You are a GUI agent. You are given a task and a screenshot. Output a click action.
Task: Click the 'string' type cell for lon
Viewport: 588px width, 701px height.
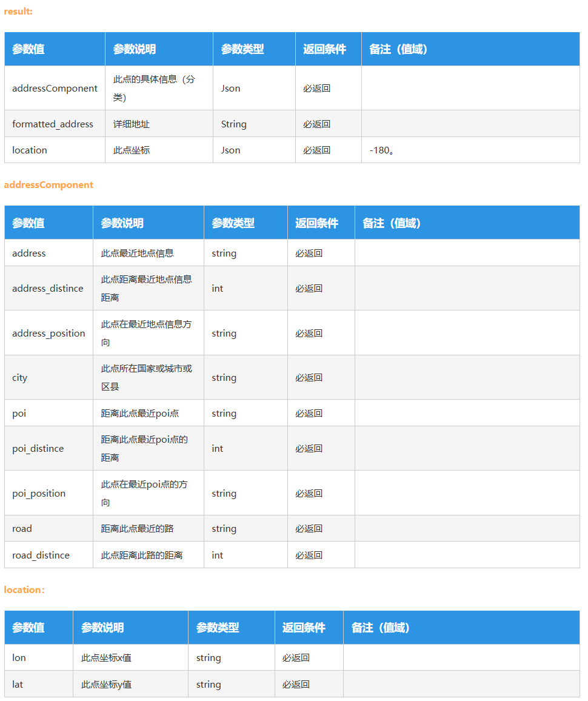point(232,657)
